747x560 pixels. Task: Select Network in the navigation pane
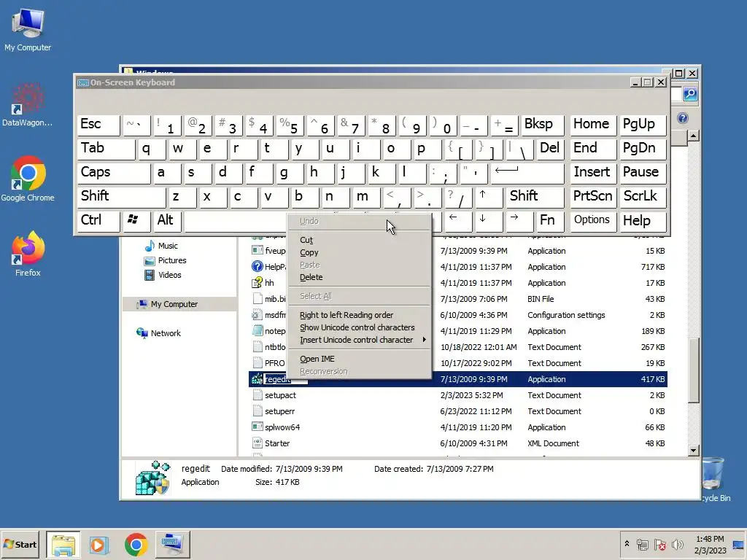click(x=166, y=332)
